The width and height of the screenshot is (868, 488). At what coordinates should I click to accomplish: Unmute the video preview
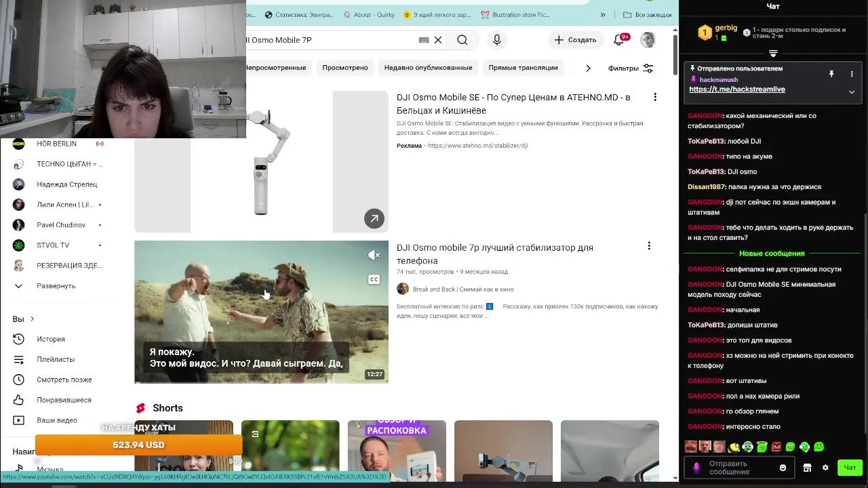click(x=374, y=255)
